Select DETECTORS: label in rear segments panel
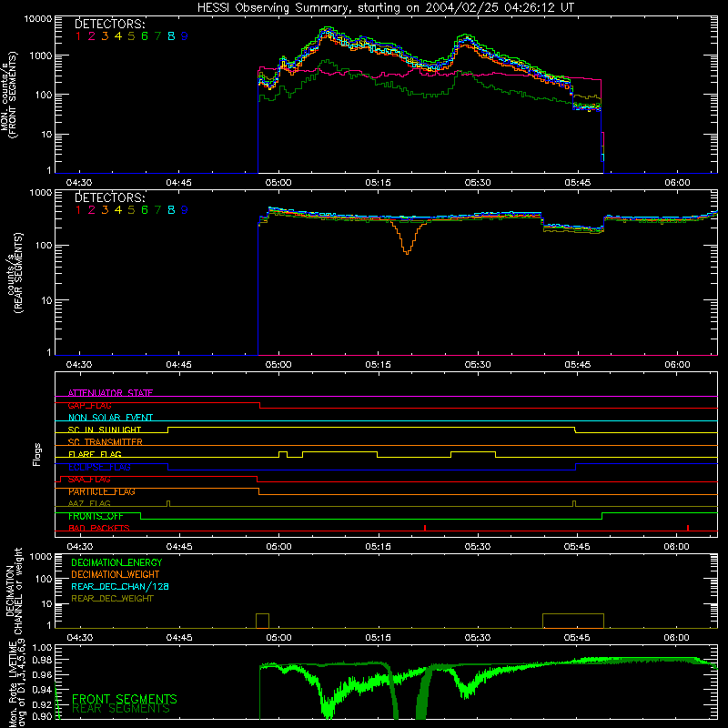 tap(110, 197)
